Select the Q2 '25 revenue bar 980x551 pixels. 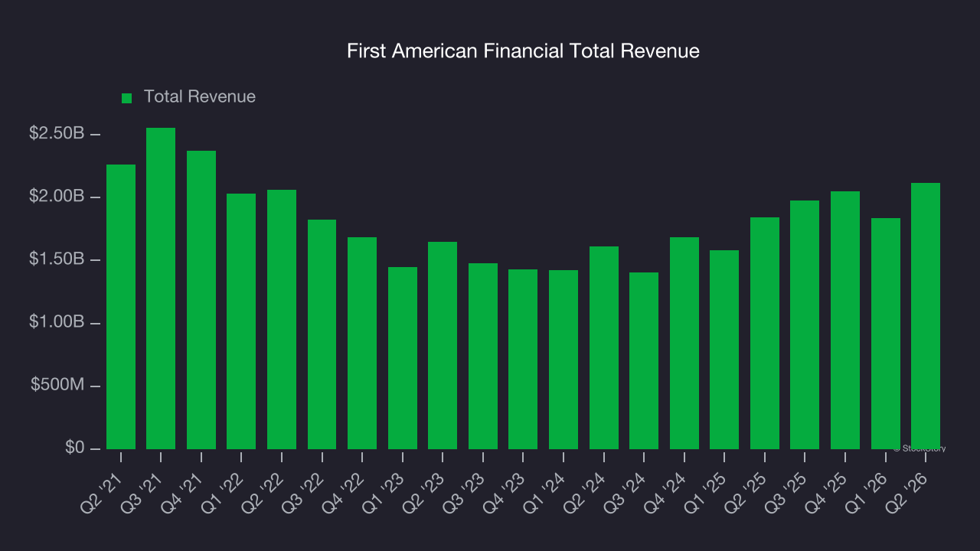765,333
